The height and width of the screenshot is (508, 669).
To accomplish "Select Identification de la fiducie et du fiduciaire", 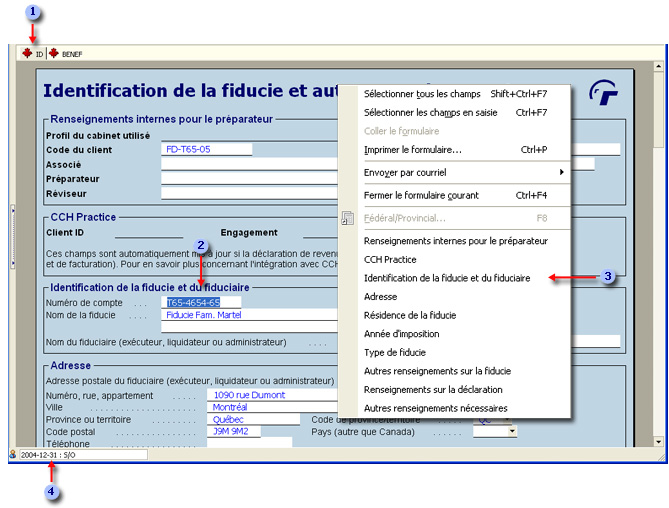I will [455, 278].
